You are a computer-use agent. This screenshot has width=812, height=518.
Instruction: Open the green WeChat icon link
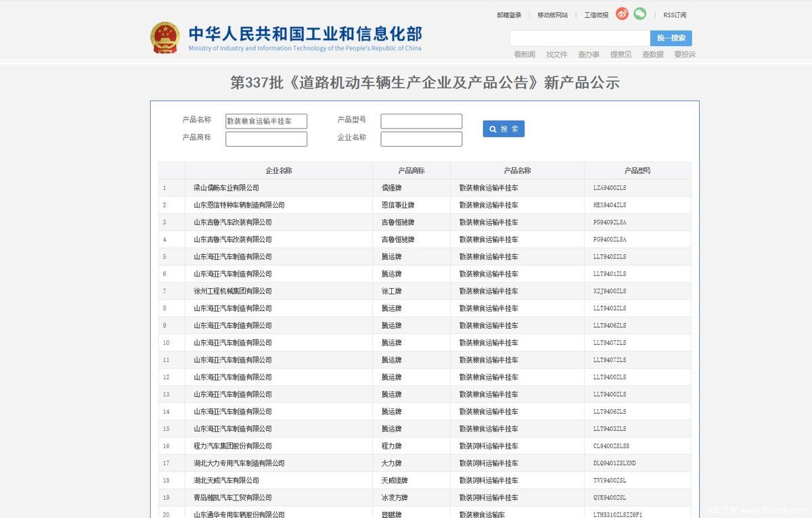pos(639,14)
